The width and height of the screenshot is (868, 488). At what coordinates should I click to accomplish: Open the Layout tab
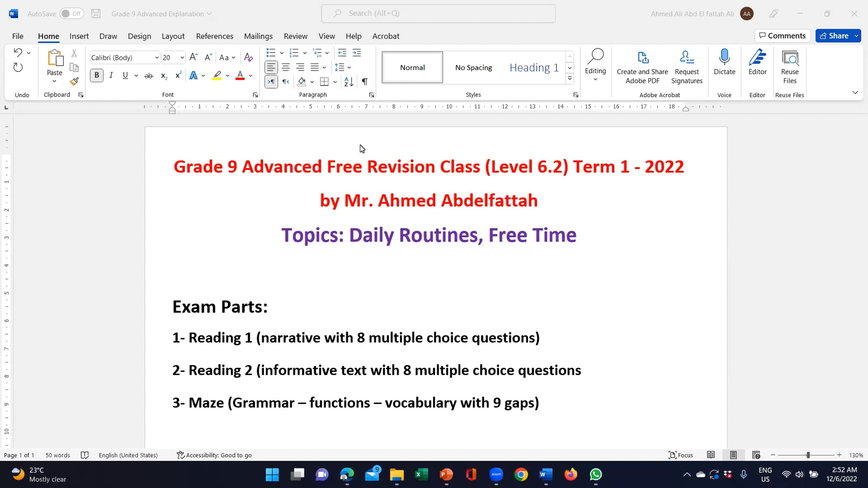[x=173, y=36]
